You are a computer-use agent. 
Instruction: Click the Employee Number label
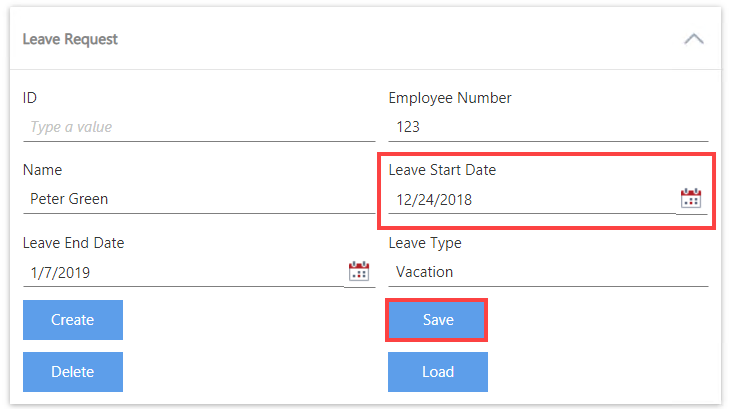450,98
